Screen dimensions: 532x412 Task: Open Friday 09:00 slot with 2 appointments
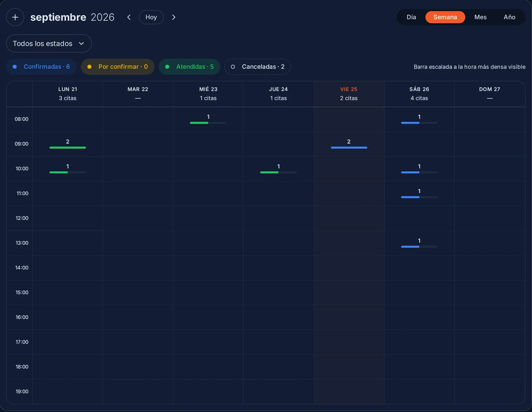click(349, 144)
